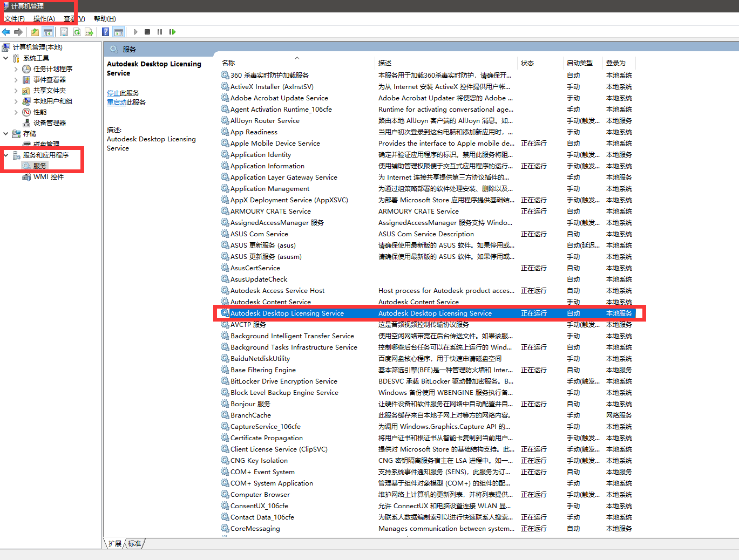
Task: Expand the 本地用户和组 tree node
Action: (x=16, y=101)
